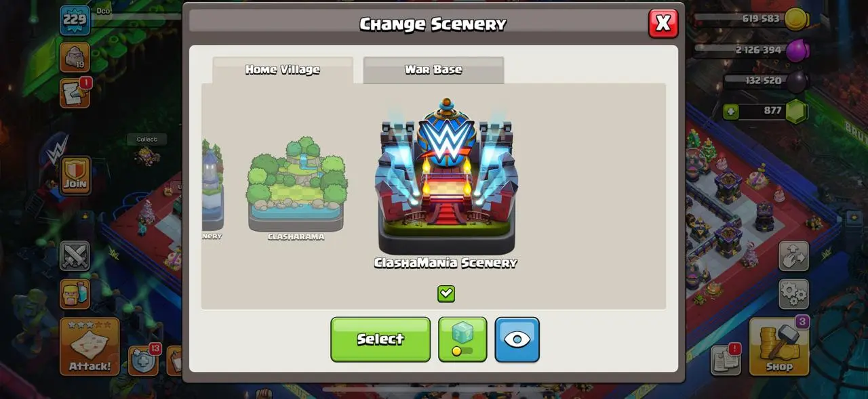Click the green Select button
The image size is (868, 399).
380,339
